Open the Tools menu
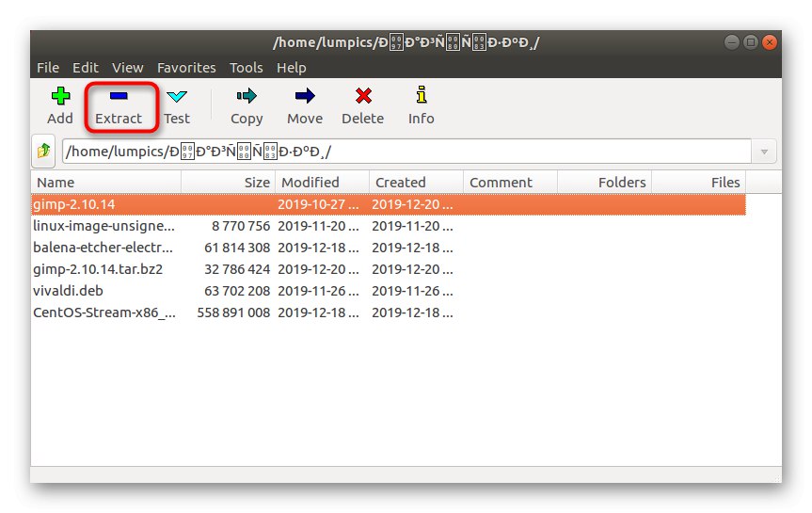Screen dimensions: 812x513 (246, 68)
